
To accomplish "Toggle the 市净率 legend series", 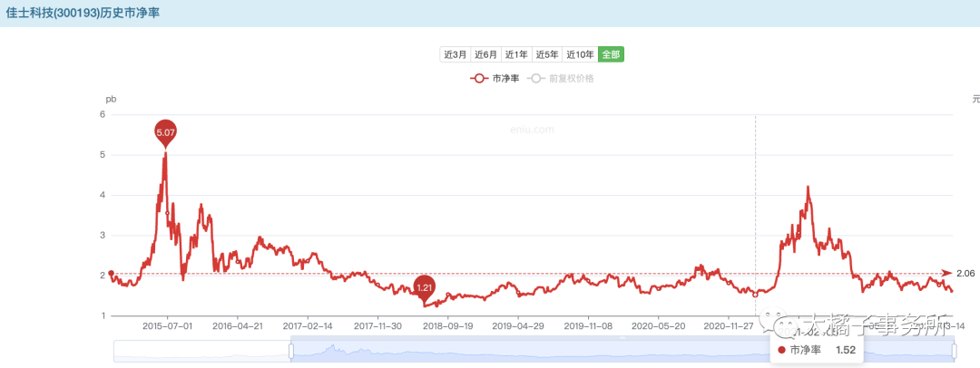I will [x=495, y=78].
